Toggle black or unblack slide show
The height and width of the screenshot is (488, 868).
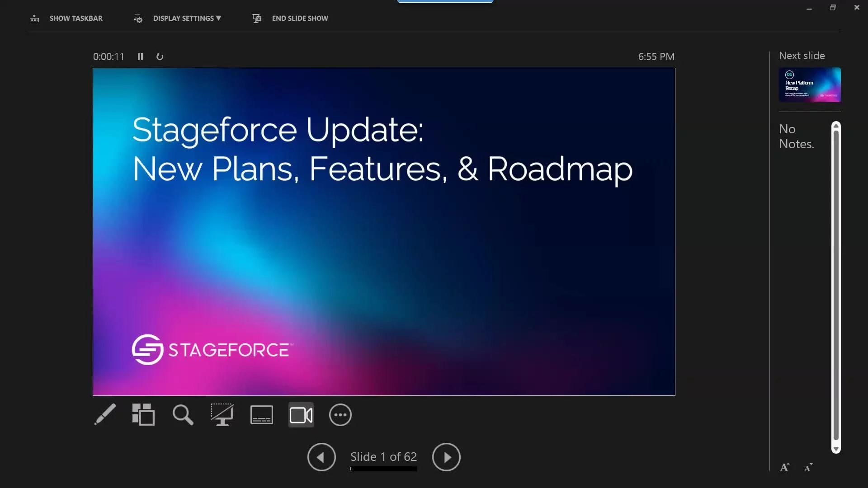pyautogui.click(x=222, y=414)
